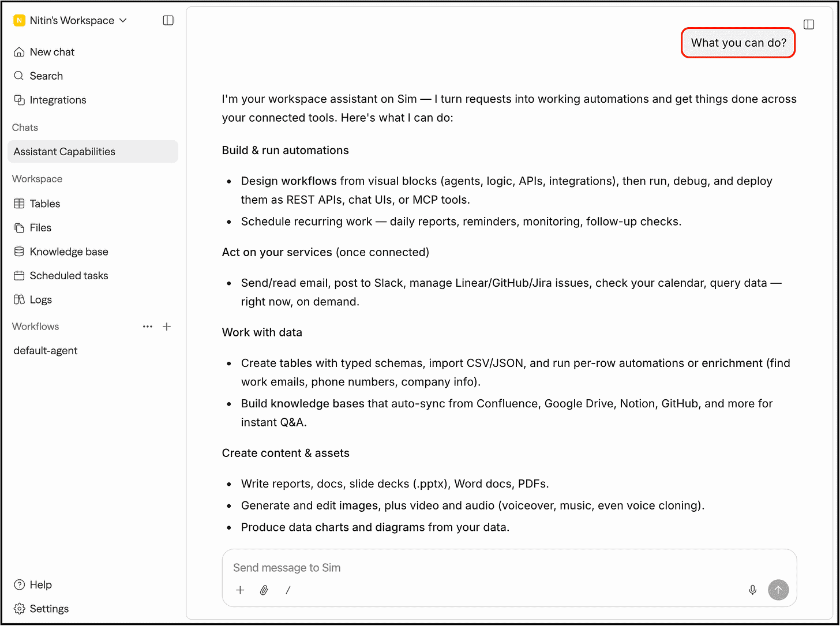The width and height of the screenshot is (840, 626).
Task: Click the Build & run automations heading
Action: pos(286,150)
